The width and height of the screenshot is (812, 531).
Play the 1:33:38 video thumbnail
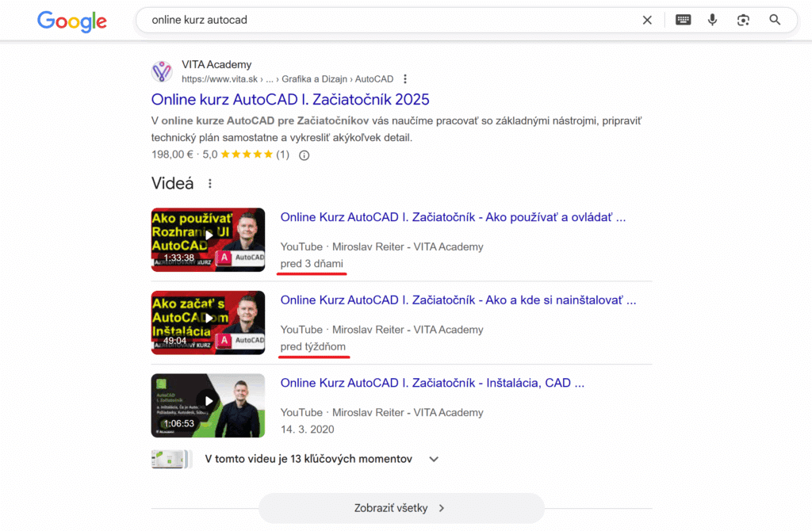pos(209,239)
